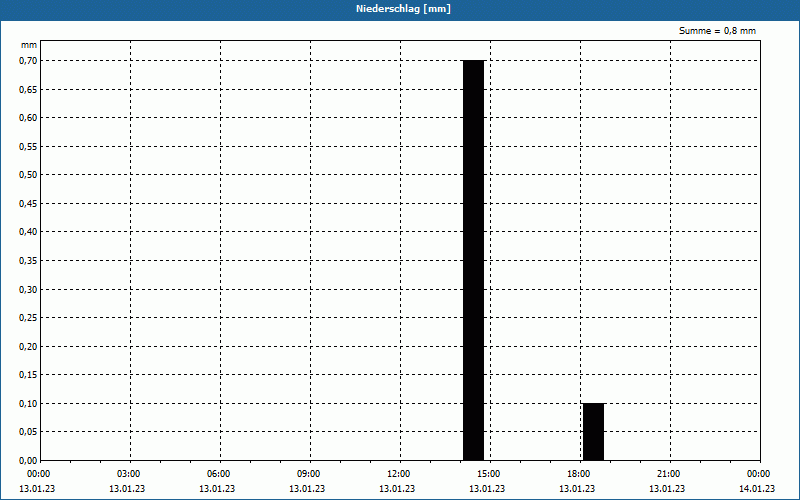Click the 09:00 time axis label

pyautogui.click(x=309, y=474)
